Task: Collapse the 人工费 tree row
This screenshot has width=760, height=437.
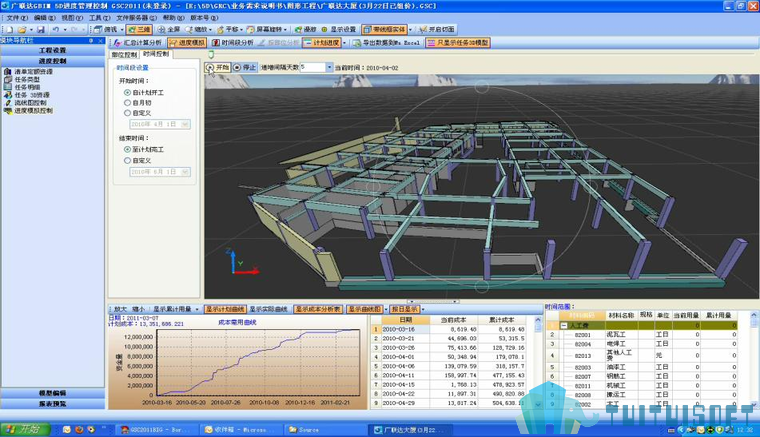Action: [x=564, y=326]
